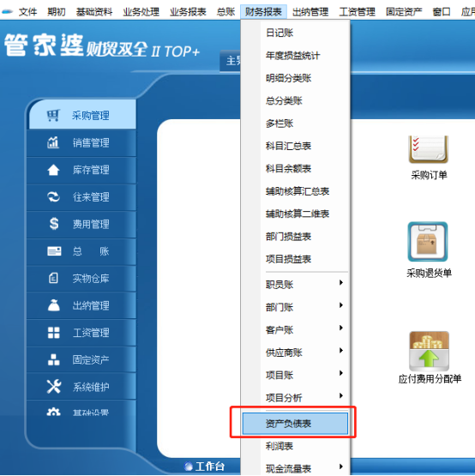475x476 pixels.
Task: Open 系统维护 tools sidebar item
Action: coord(81,387)
